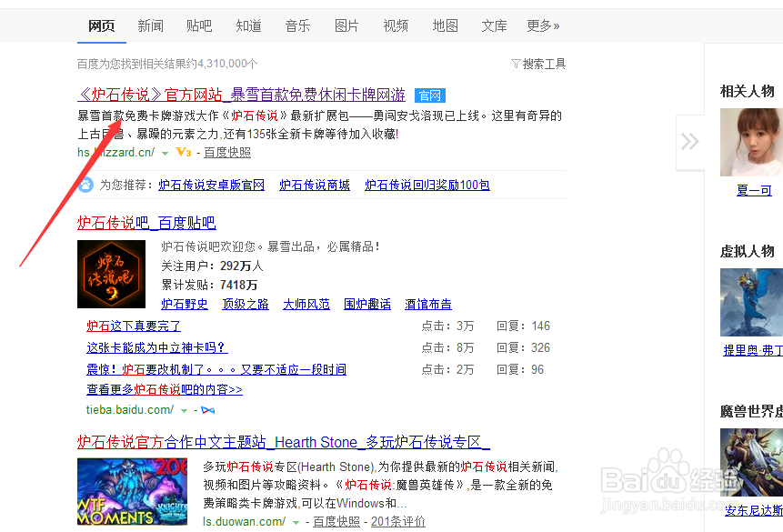This screenshot has width=783, height=532.
Task: Select the 文库 tab
Action: (494, 25)
